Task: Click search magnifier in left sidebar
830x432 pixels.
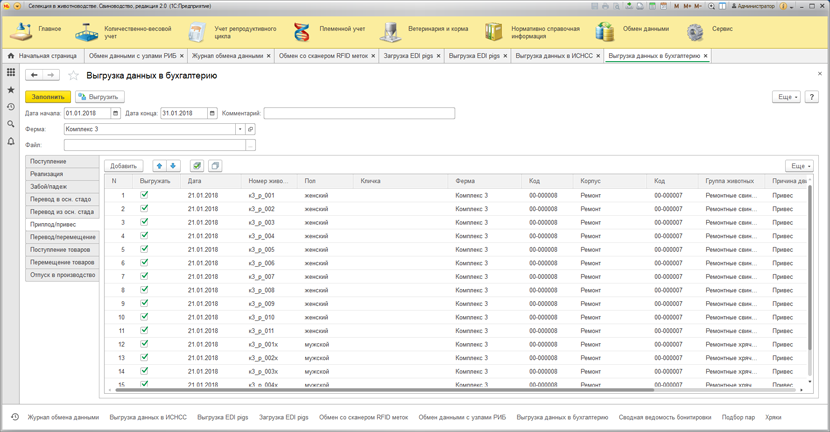Action: (x=11, y=124)
